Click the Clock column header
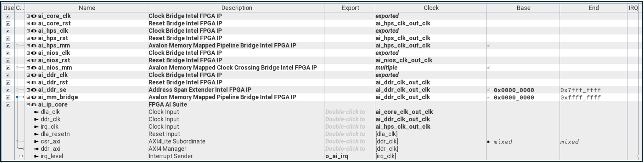 coord(431,8)
